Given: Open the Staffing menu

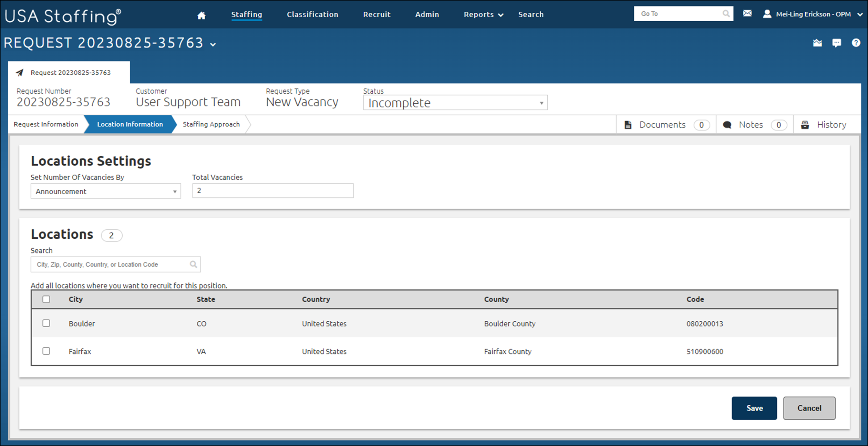Looking at the screenshot, I should coord(247,14).
